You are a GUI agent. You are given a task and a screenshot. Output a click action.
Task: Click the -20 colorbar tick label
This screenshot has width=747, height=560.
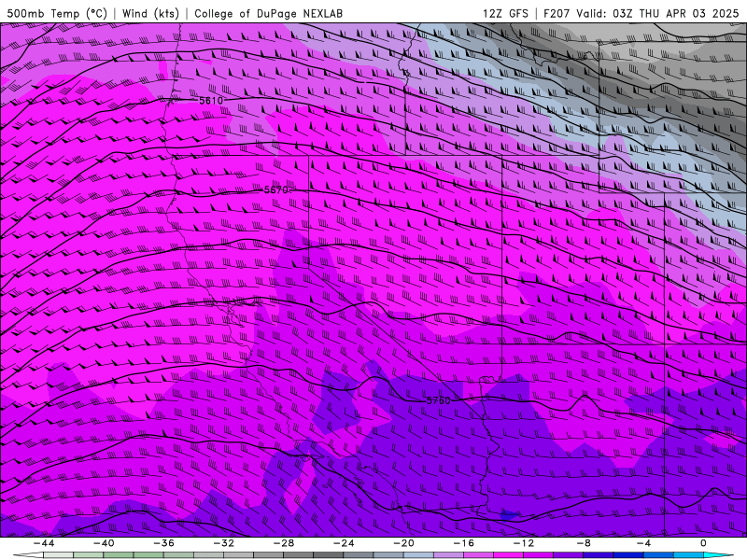coord(403,543)
